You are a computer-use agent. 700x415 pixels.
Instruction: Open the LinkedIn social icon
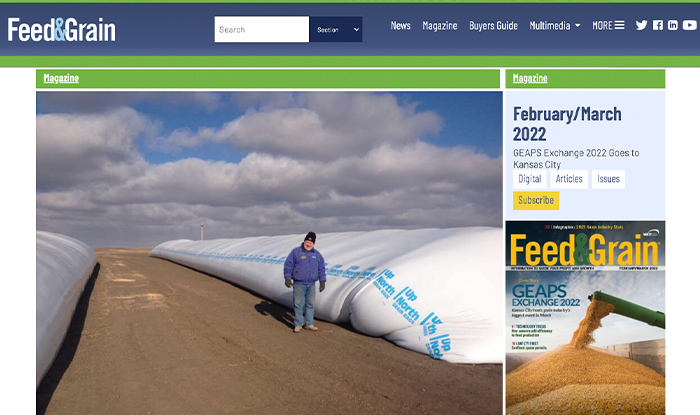(673, 25)
